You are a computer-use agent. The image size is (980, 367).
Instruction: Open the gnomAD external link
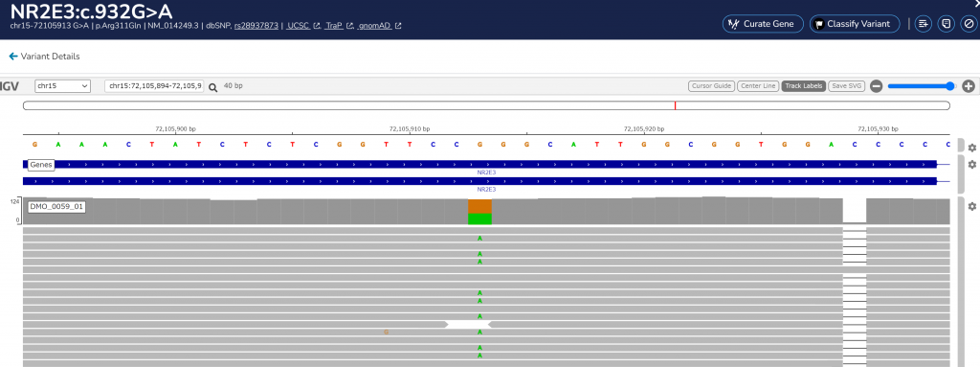[x=380, y=26]
